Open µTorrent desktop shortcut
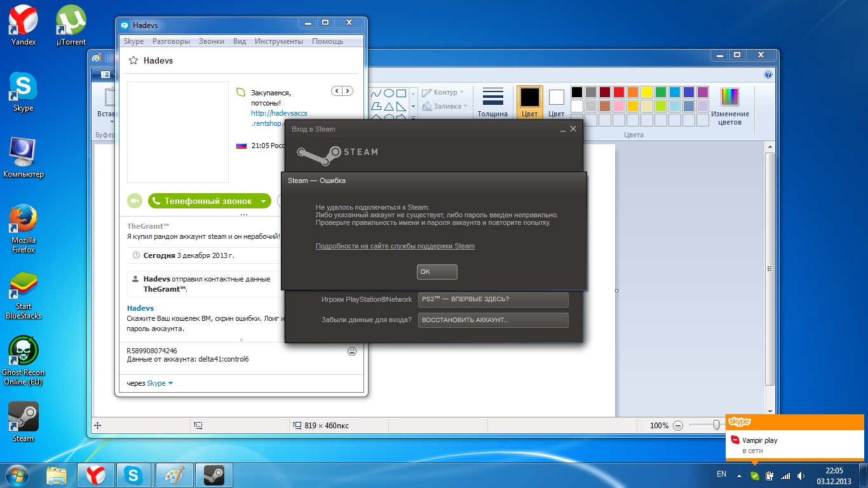The image size is (868, 488). pos(71,25)
